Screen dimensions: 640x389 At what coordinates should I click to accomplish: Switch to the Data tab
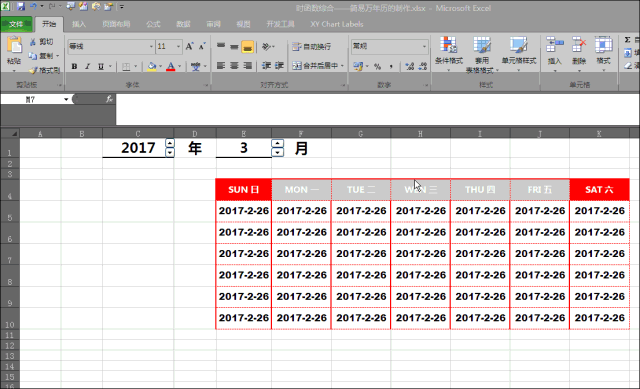(x=183, y=24)
